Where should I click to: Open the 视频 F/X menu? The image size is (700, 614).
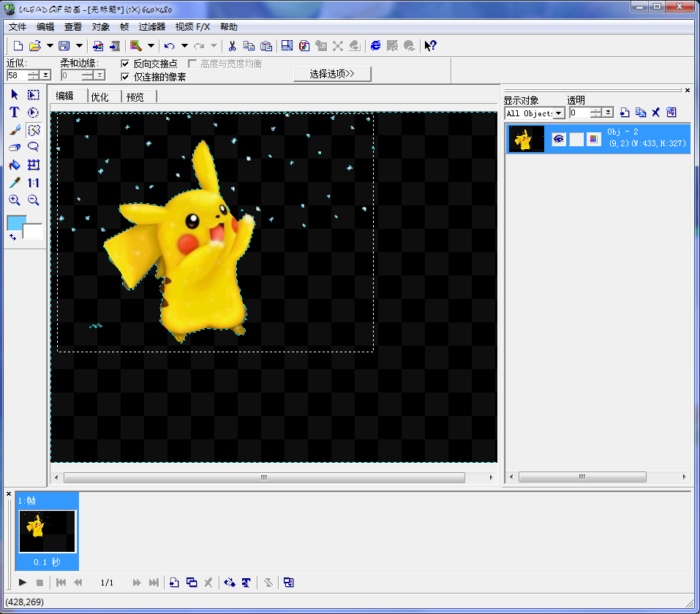click(x=192, y=27)
